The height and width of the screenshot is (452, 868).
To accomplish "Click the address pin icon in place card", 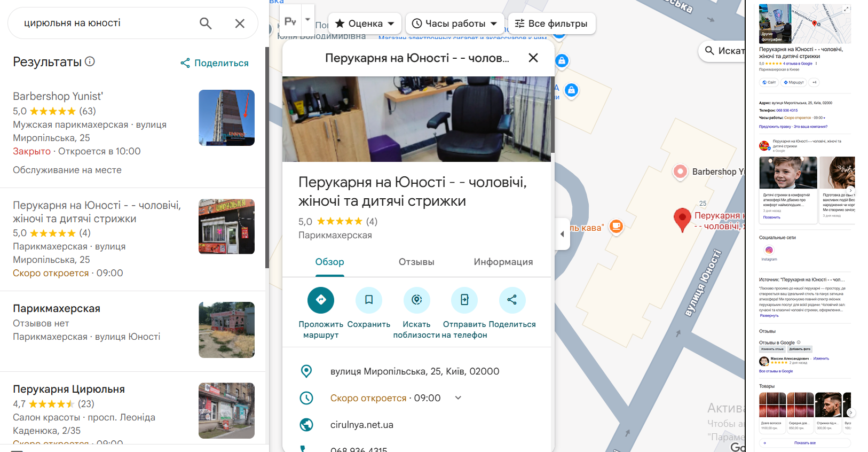I will click(306, 371).
